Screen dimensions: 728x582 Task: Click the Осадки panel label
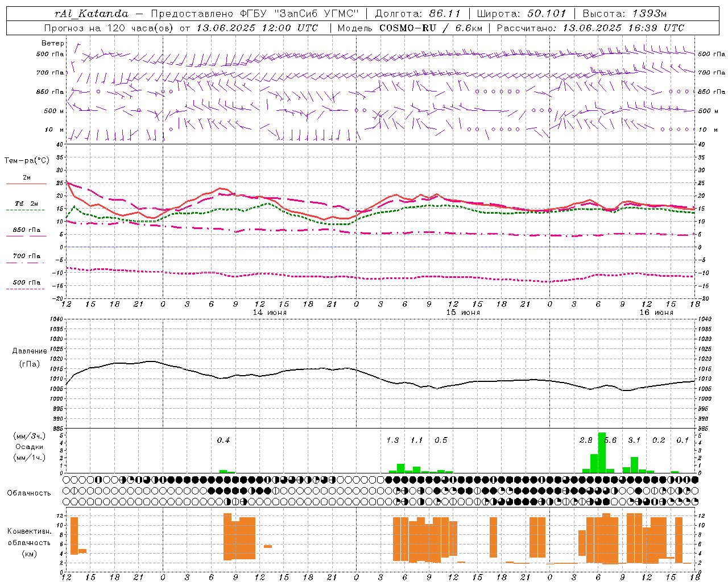30,447
